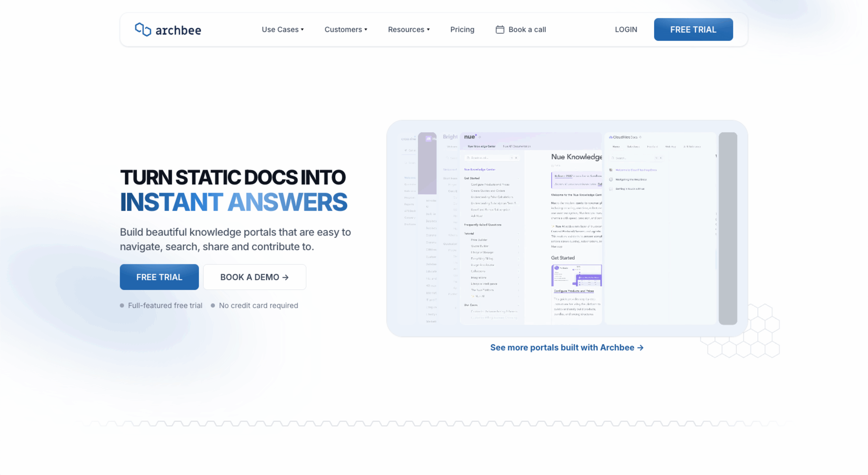Screen dimensions: 868x475
Task: Click the Nue search magnifier icon
Action: (x=468, y=158)
